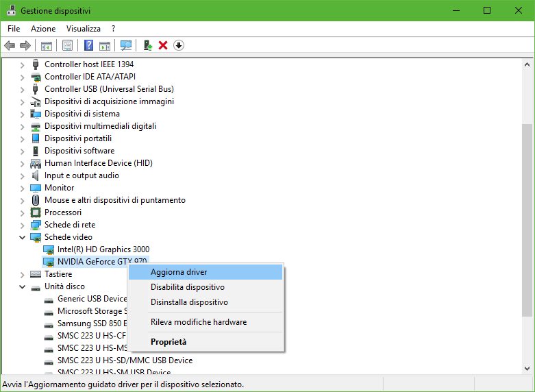Screen dimensions: 535x392
Task: Open the Azione menu
Action: pyautogui.click(x=43, y=29)
